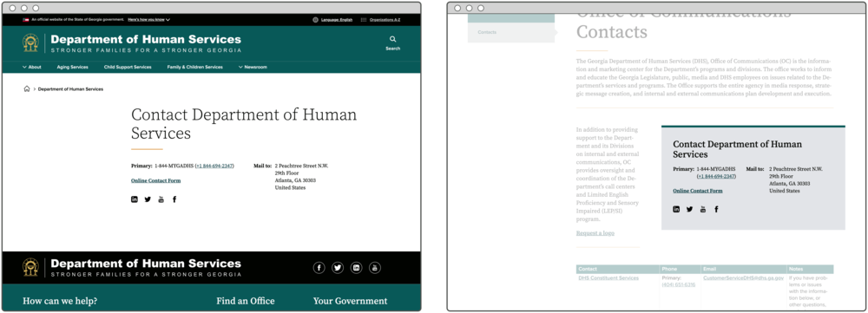
Task: Open Facebook icon in right window contact card
Action: (x=716, y=209)
